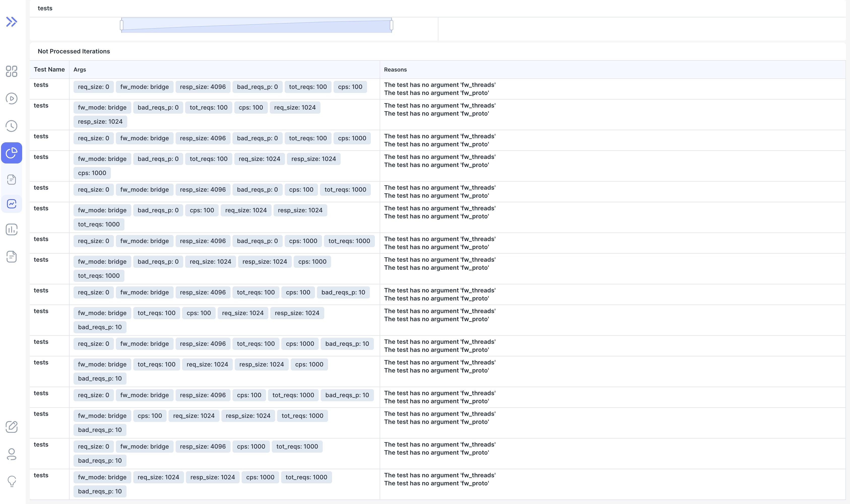The image size is (850, 504).
Task: Collapse the sidebar with the double-chevron icon
Action: 12,22
